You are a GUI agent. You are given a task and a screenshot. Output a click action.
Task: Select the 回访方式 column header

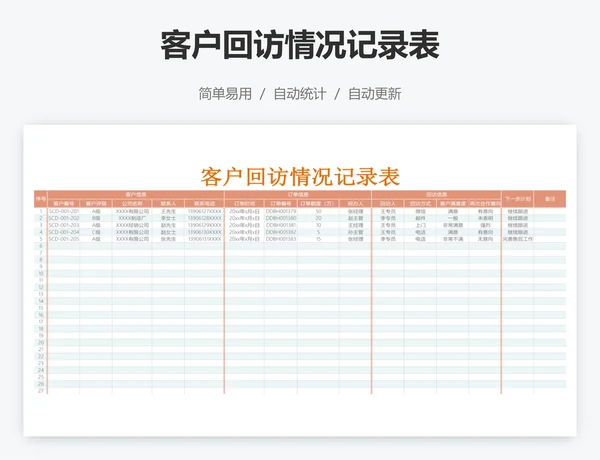420,204
